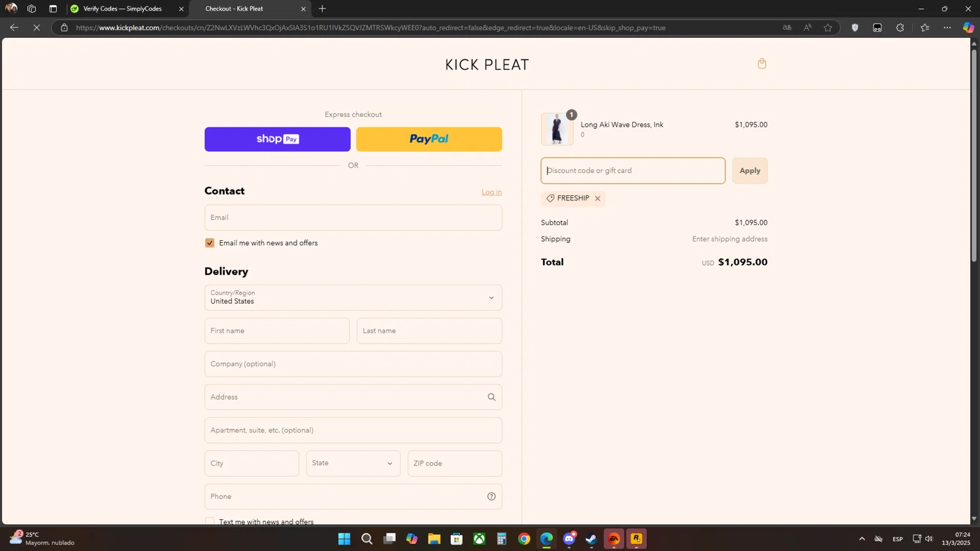Viewport: 980px width, 551px height.
Task: Open the favorites list icon
Action: (924, 27)
